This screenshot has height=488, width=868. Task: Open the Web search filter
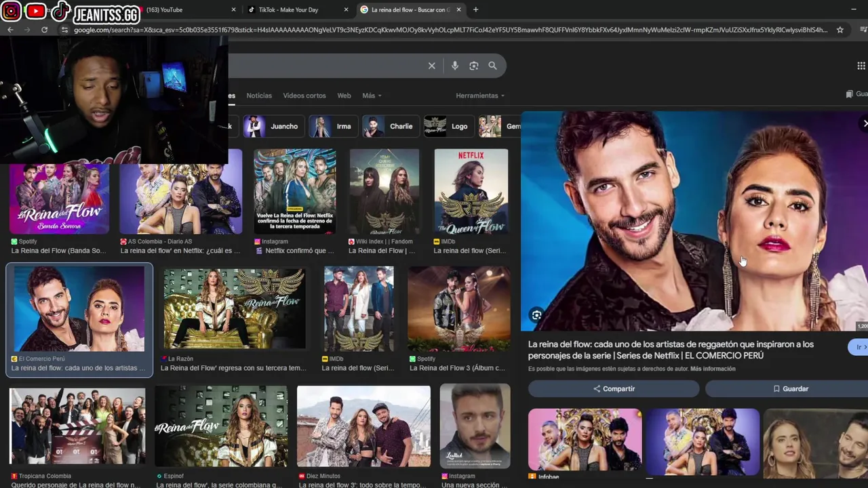pos(344,96)
